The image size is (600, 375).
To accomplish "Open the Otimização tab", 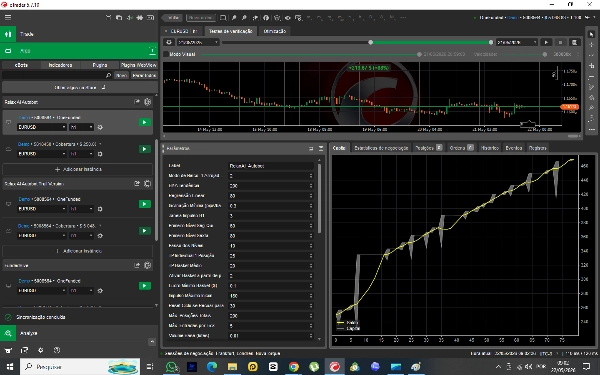I will [x=274, y=31].
